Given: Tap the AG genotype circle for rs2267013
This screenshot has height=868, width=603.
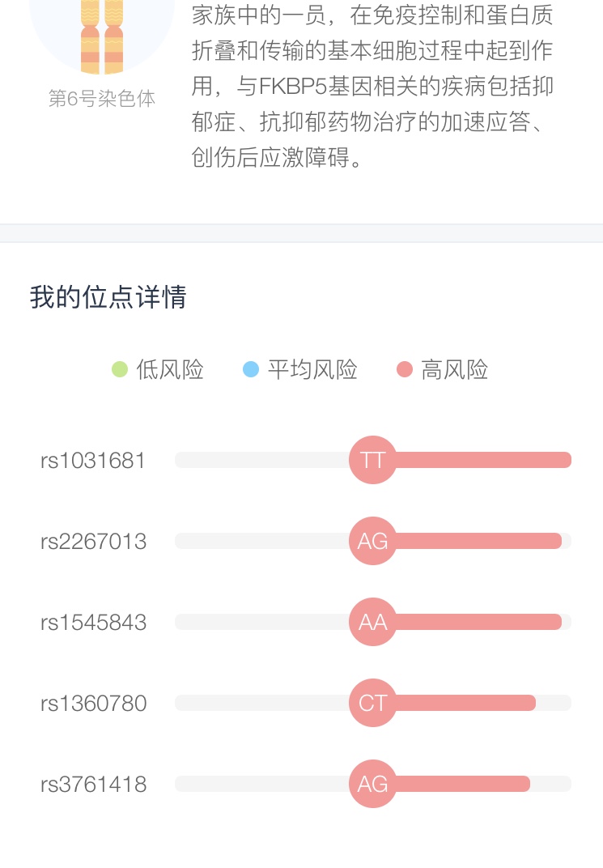Looking at the screenshot, I should (373, 541).
